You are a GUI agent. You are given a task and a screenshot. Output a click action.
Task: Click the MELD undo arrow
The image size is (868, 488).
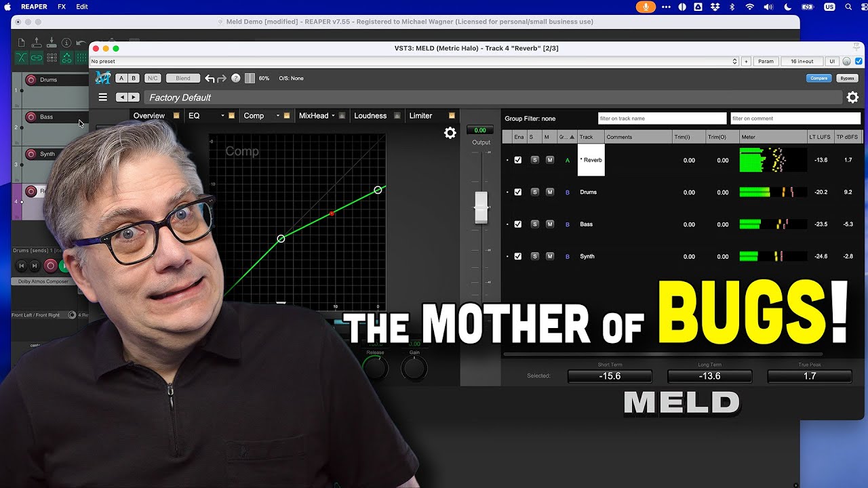point(210,79)
